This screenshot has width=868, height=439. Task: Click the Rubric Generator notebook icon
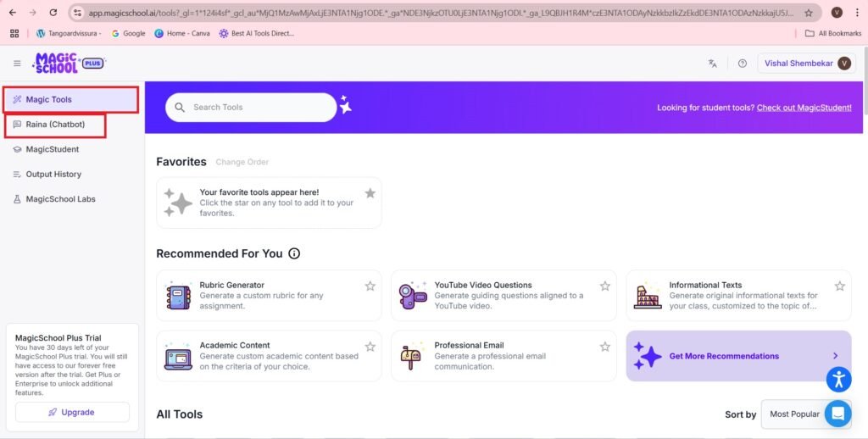pyautogui.click(x=178, y=297)
